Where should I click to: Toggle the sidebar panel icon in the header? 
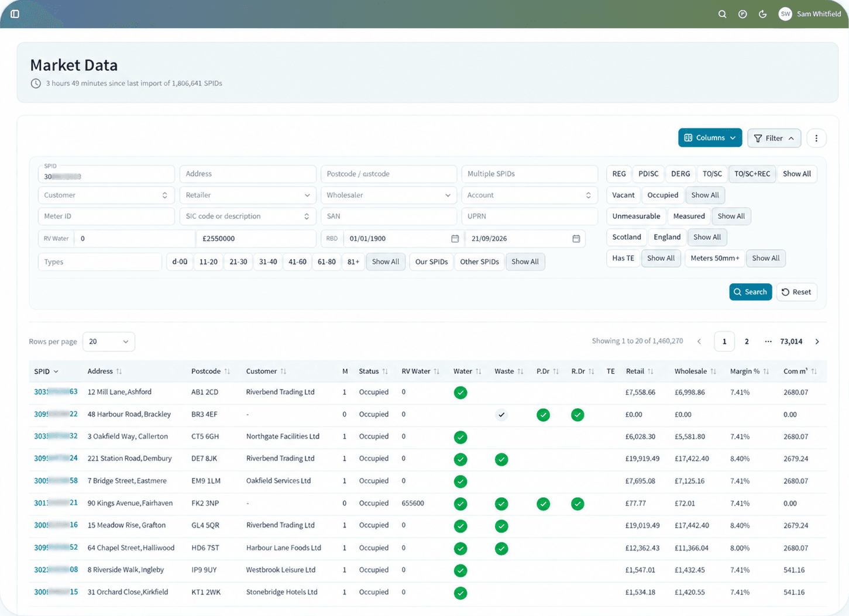[15, 14]
